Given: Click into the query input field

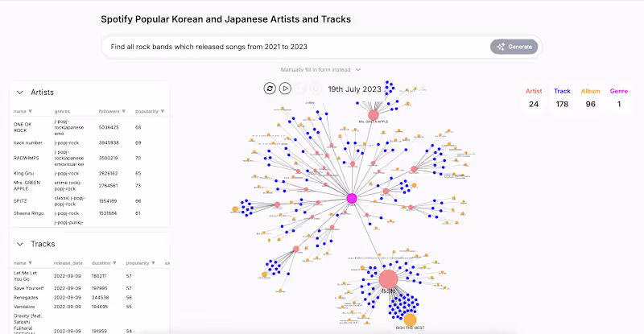Looking at the screenshot, I should tap(295, 47).
